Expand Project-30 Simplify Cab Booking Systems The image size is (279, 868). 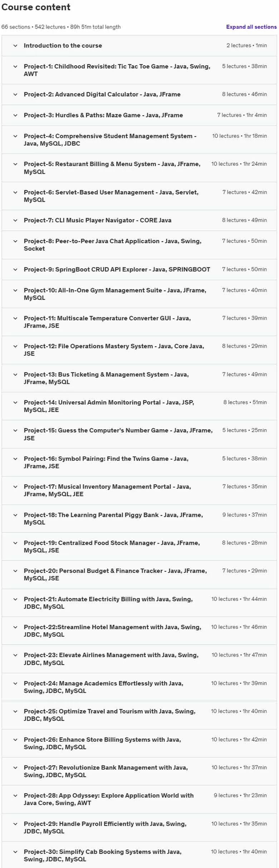pos(139,855)
